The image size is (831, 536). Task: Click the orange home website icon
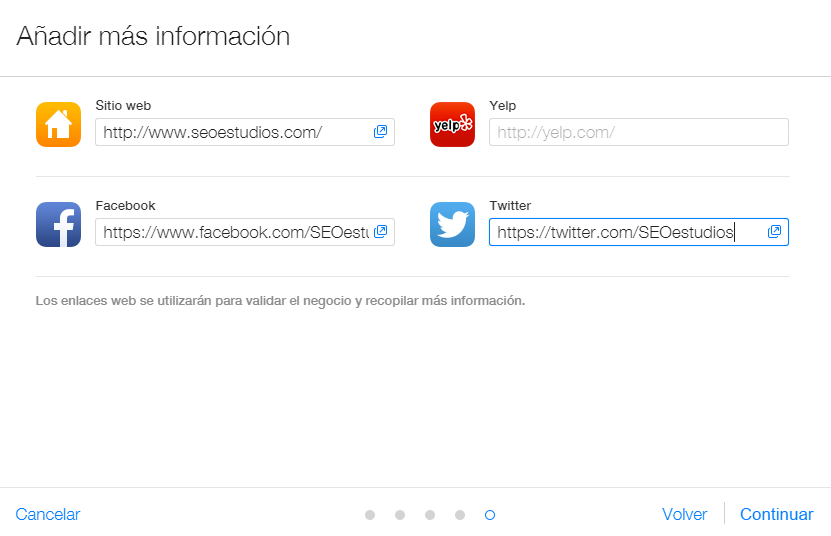click(58, 125)
